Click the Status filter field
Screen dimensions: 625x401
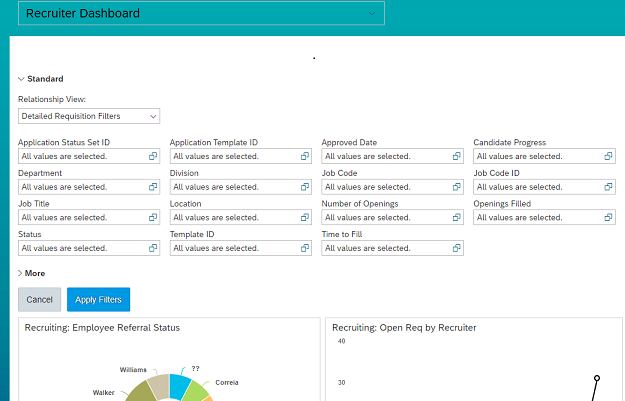[x=89, y=248]
